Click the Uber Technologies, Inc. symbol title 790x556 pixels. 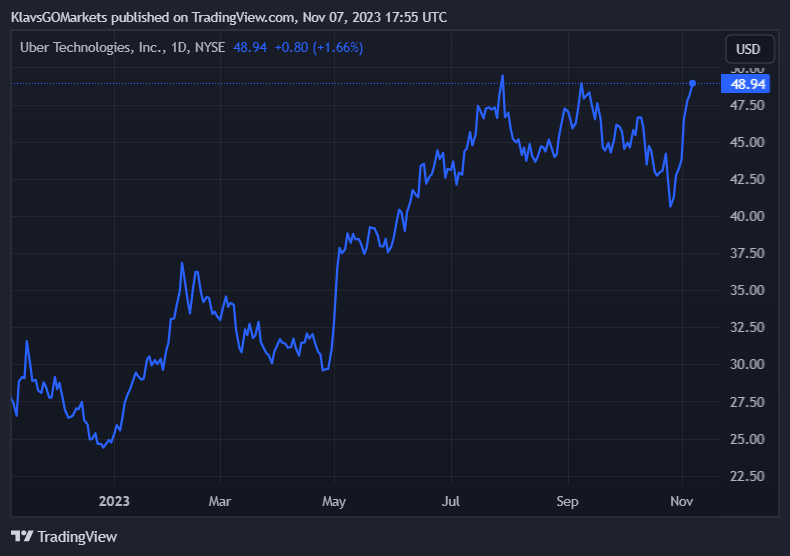coord(92,47)
